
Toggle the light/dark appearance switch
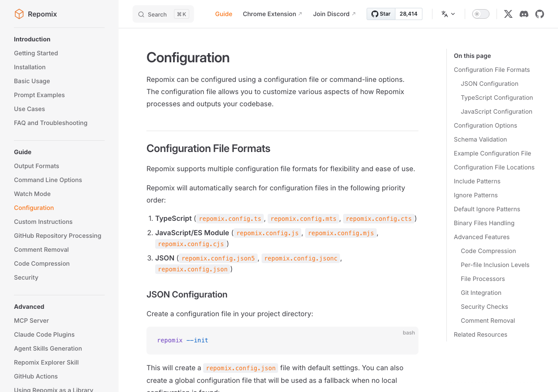tap(481, 14)
